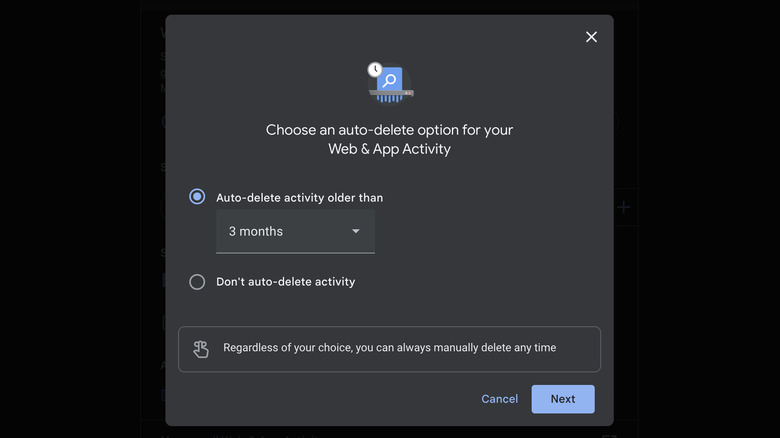The height and width of the screenshot is (438, 780).
Task: Click the empty area left of the Cancel button
Action: coord(320,399)
